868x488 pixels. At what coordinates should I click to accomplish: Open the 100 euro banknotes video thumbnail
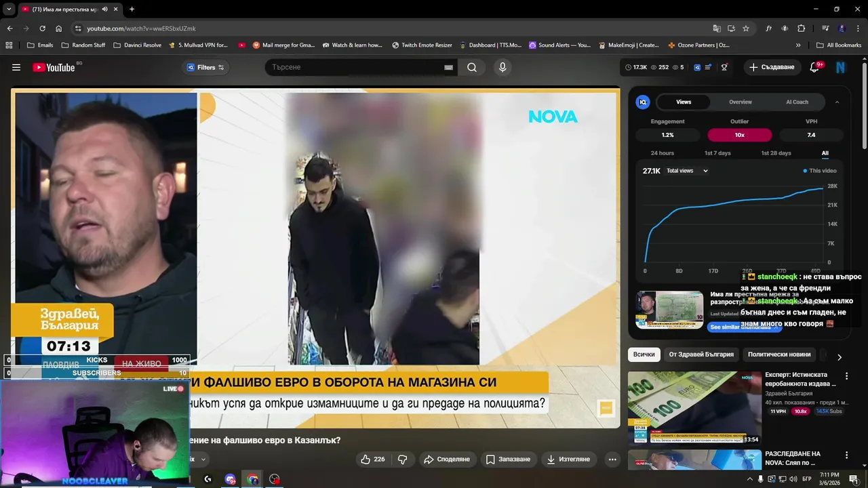click(694, 407)
